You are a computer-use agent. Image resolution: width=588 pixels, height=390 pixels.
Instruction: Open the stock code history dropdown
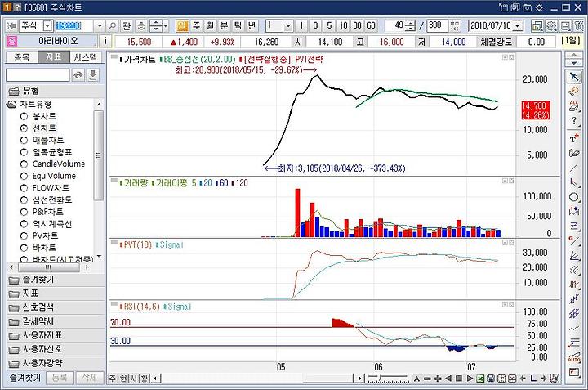[x=100, y=25]
